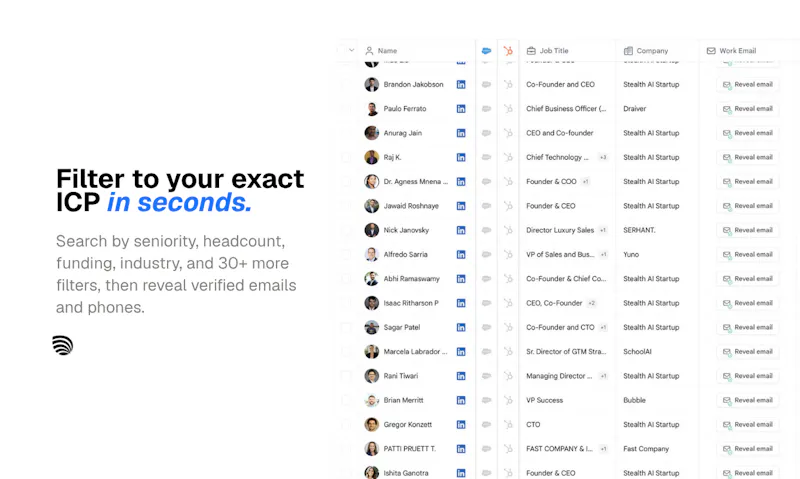The height and width of the screenshot is (479, 800).
Task: Open Rani Tiwari's LinkedIn icon
Action: (461, 376)
